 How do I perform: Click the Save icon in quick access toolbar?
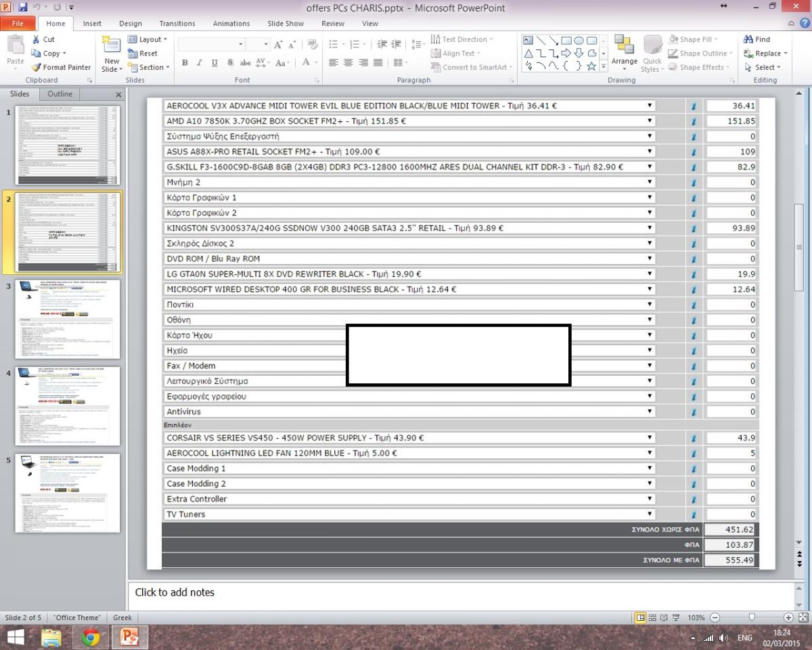point(23,7)
